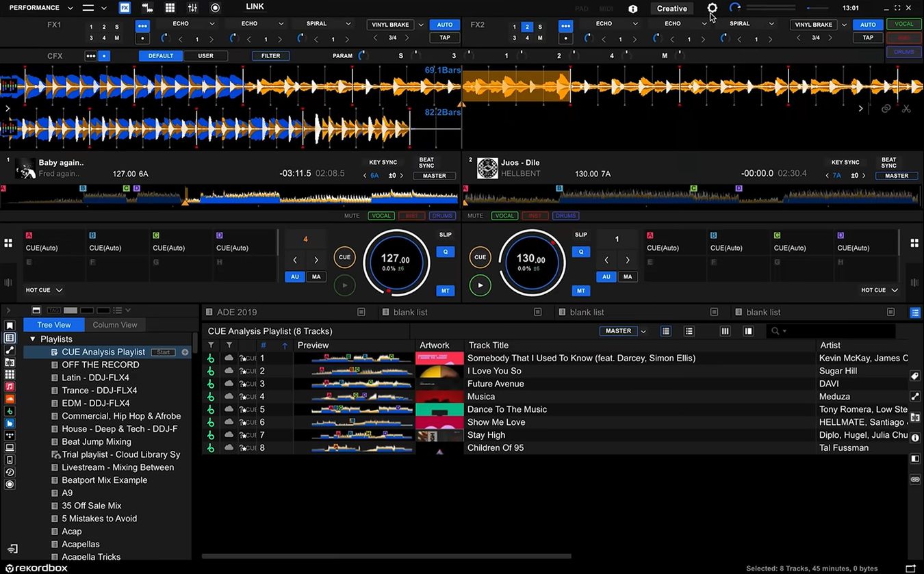This screenshot has height=574, width=924.
Task: Click Musica track artwork thumbnail
Action: click(x=439, y=397)
